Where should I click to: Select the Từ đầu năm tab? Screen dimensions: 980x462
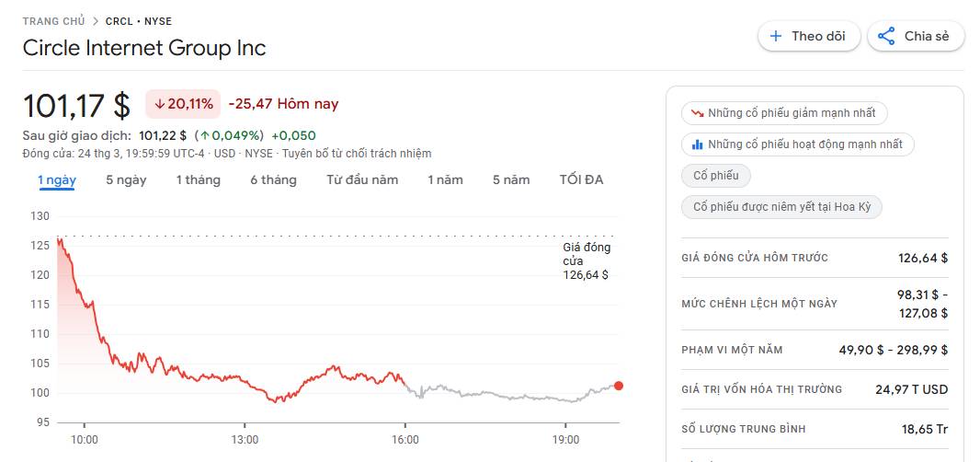(362, 179)
